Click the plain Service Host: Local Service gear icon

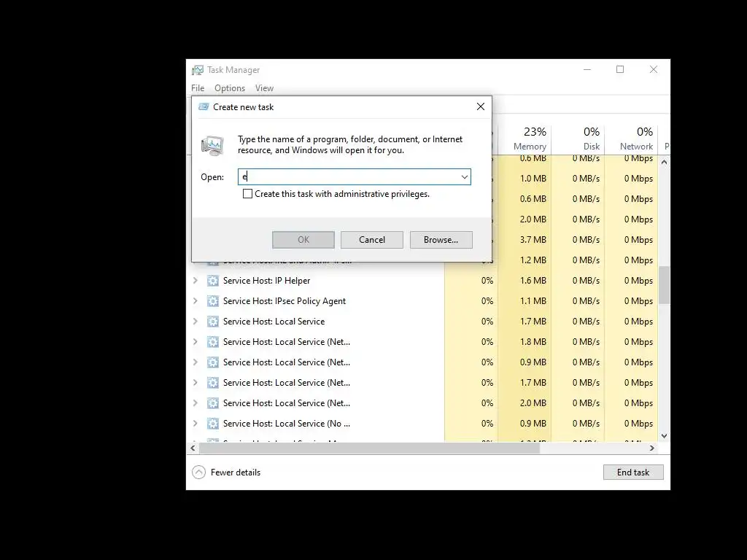click(213, 322)
